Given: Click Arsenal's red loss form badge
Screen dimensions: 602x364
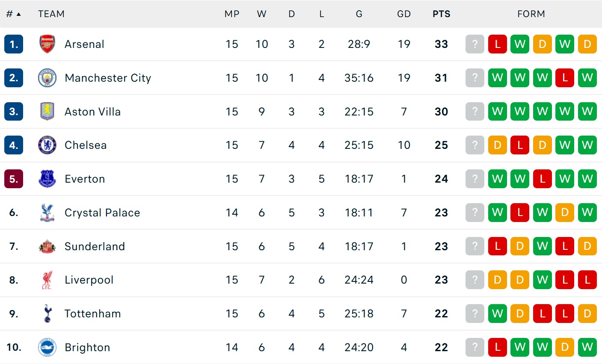Looking at the screenshot, I should tap(497, 44).
